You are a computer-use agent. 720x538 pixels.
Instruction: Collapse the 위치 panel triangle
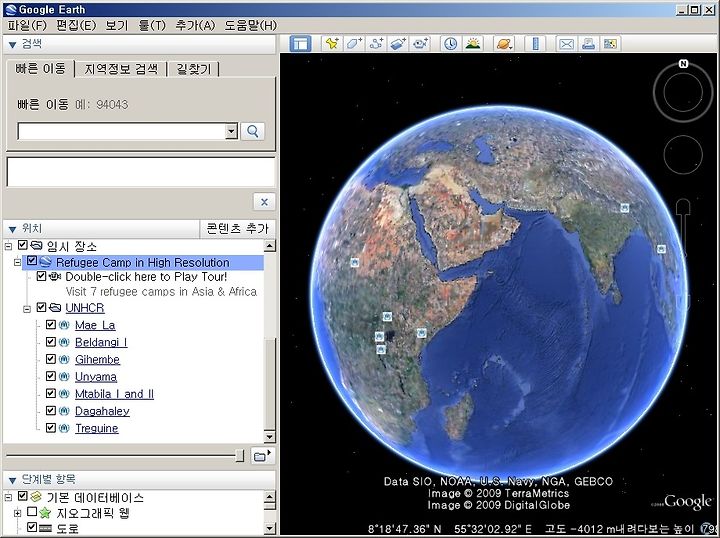12,229
